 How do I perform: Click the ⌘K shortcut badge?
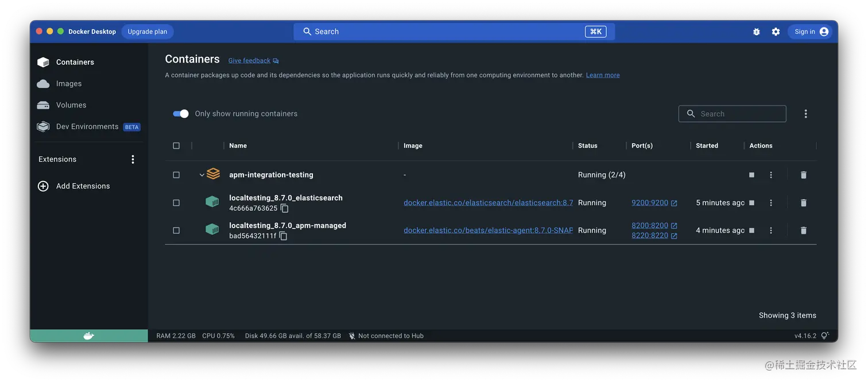pos(595,32)
